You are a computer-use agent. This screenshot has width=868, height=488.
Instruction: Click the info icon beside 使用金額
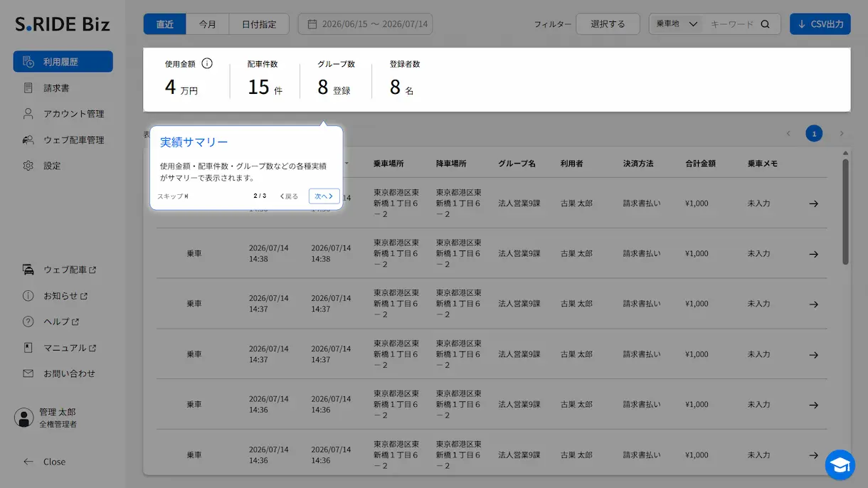(x=207, y=63)
